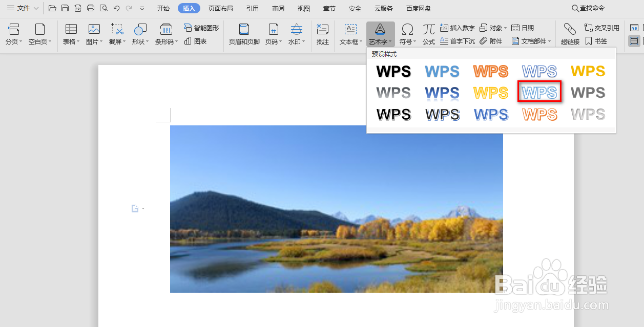This screenshot has width=644, height=327.
Task: Switch to the 页面布局 tab
Action: click(221, 8)
